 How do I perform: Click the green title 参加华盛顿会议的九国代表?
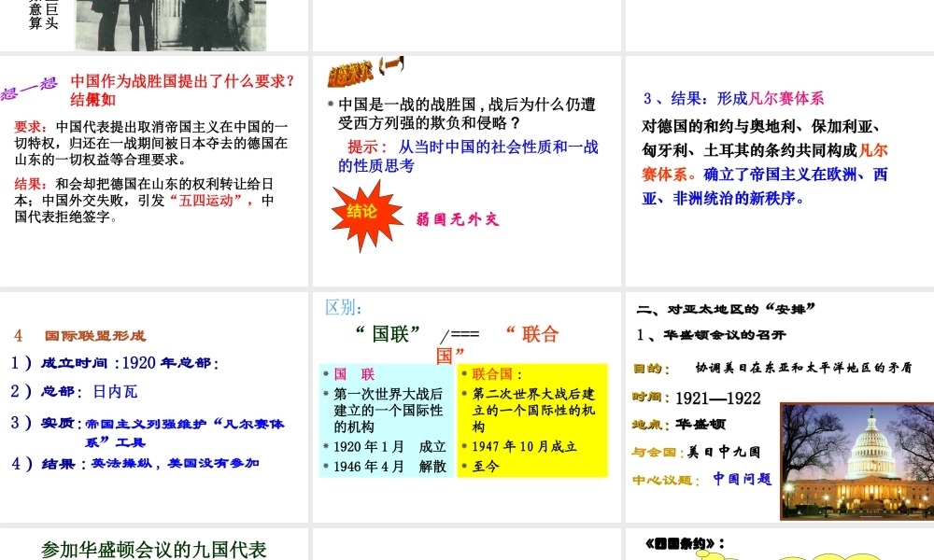[154, 550]
